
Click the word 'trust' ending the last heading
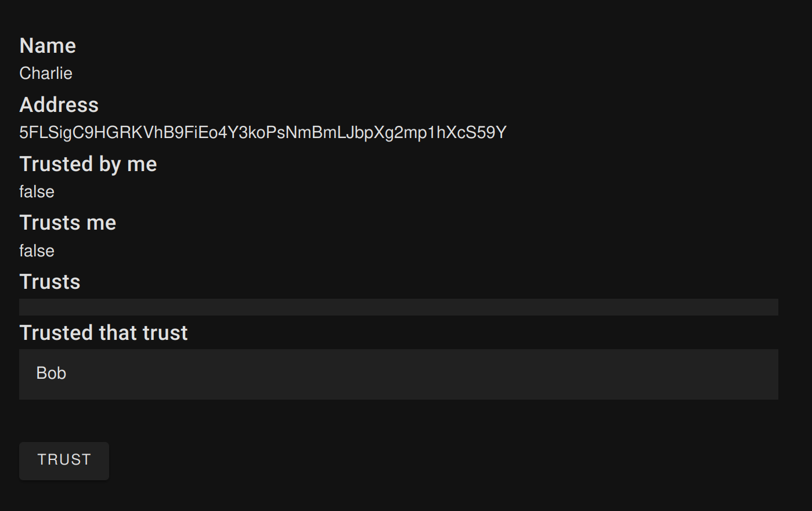(x=165, y=333)
